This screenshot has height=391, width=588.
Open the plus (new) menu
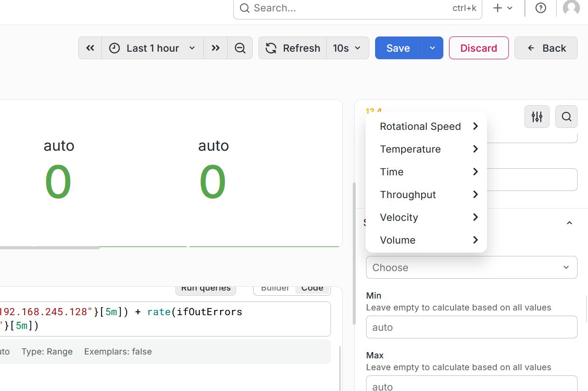503,8
